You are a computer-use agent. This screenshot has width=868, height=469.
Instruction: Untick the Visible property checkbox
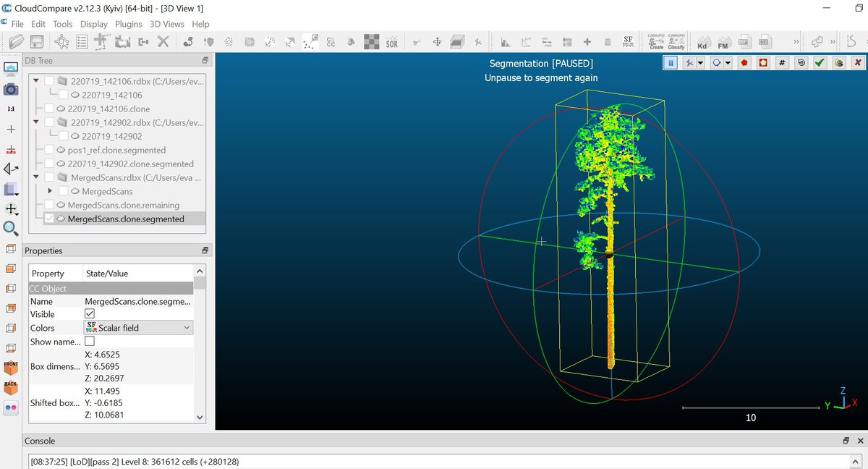(x=90, y=314)
